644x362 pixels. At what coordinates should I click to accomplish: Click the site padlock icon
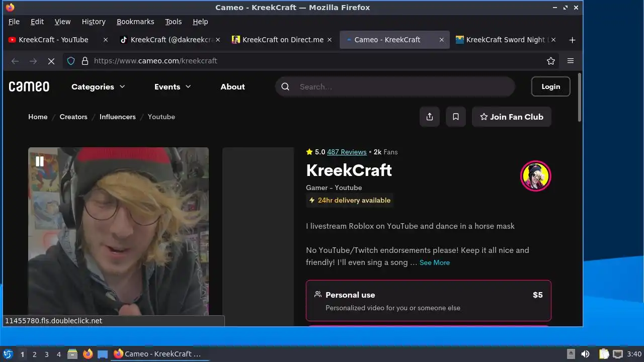(x=85, y=61)
